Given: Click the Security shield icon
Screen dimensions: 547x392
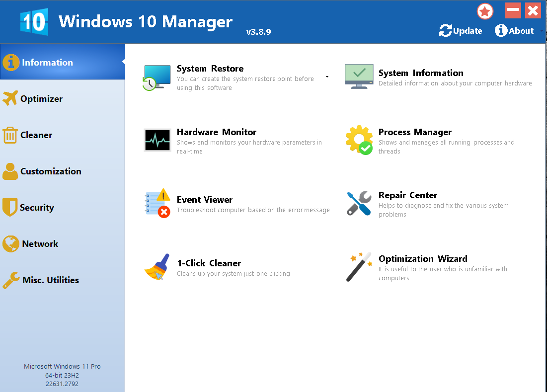Looking at the screenshot, I should coord(10,207).
